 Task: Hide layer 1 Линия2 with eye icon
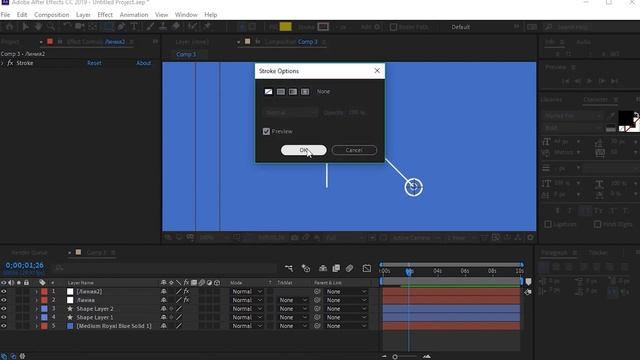(x=4, y=291)
